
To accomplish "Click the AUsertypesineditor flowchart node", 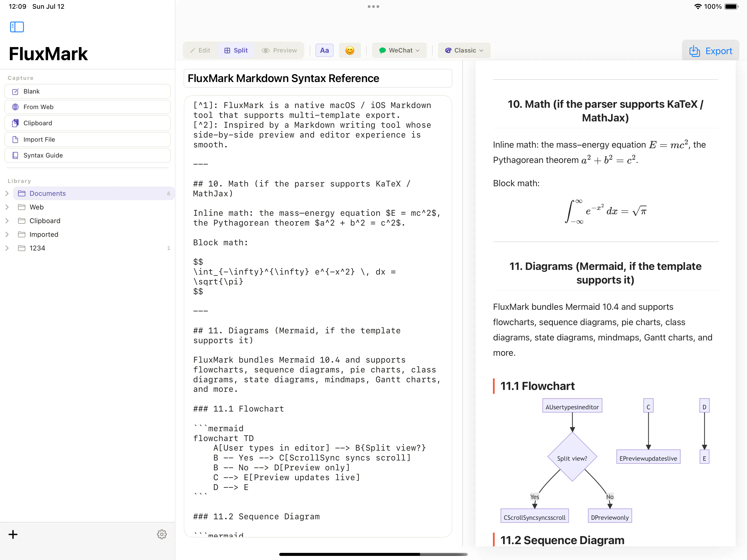I will (x=572, y=406).
